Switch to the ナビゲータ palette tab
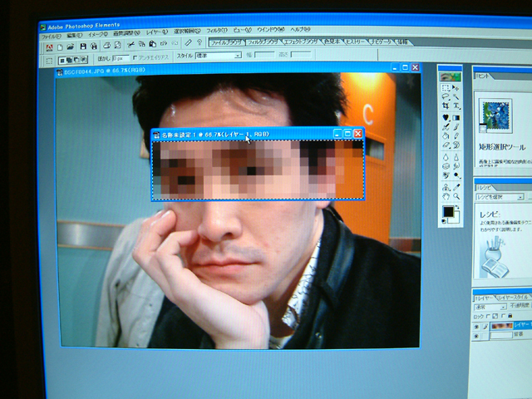Image resolution: width=532 pixels, height=399 pixels. (381, 42)
